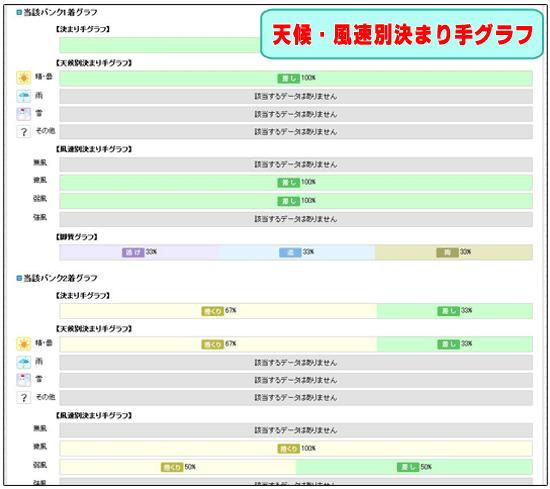
Task: Click the 捲くり 67% segment in 決まり手グラフ
Action: tap(218, 311)
